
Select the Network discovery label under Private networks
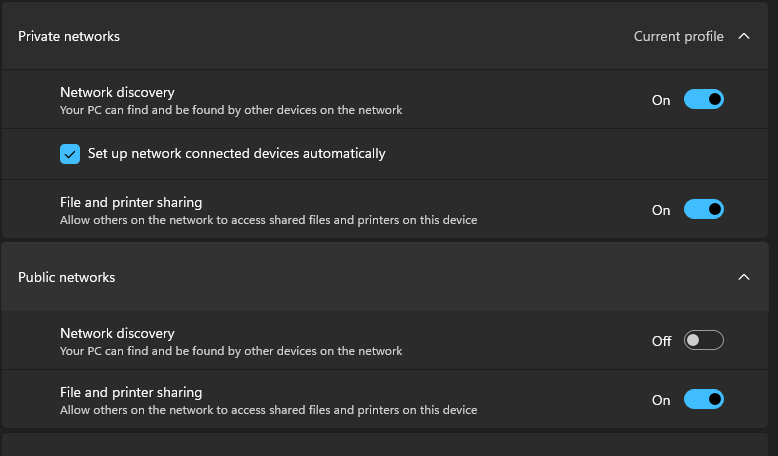click(x=117, y=92)
